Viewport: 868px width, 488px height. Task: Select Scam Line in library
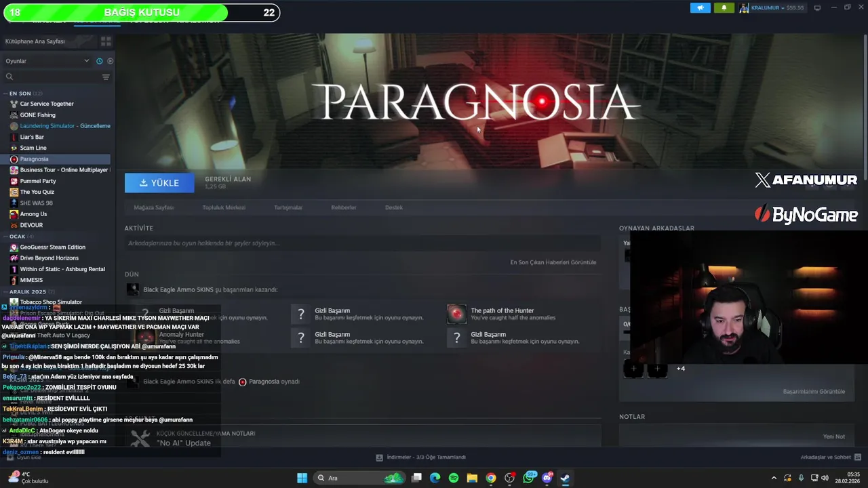point(33,148)
